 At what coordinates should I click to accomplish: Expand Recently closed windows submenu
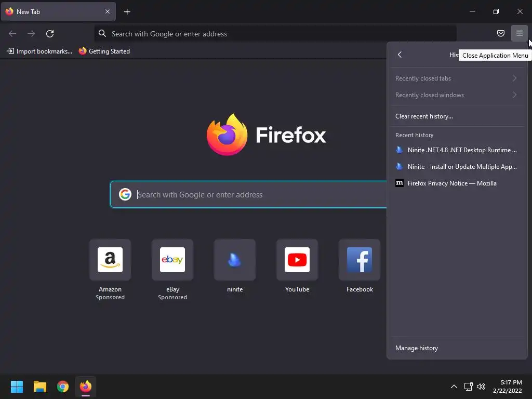[x=457, y=95]
